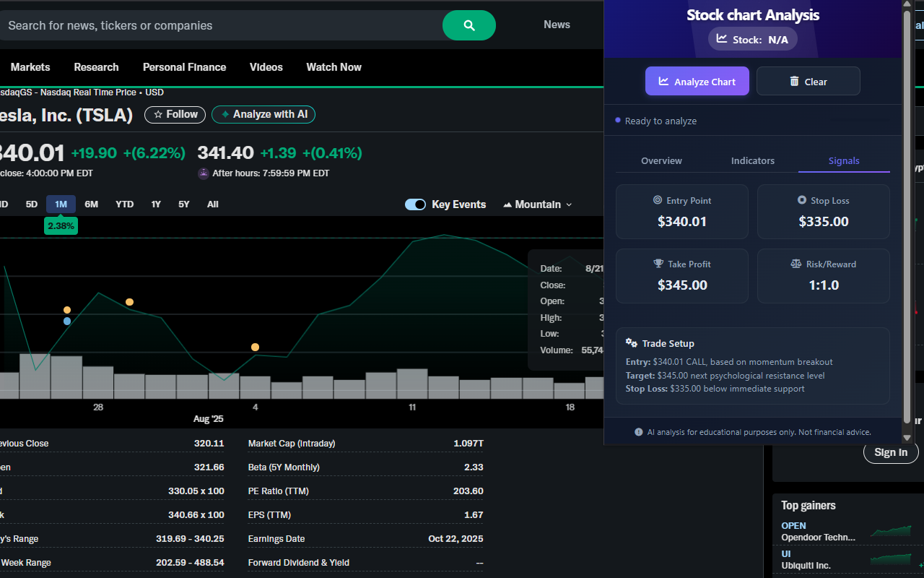The image size is (924, 578).
Task: Toggle the Key Events switch
Action: click(x=415, y=204)
